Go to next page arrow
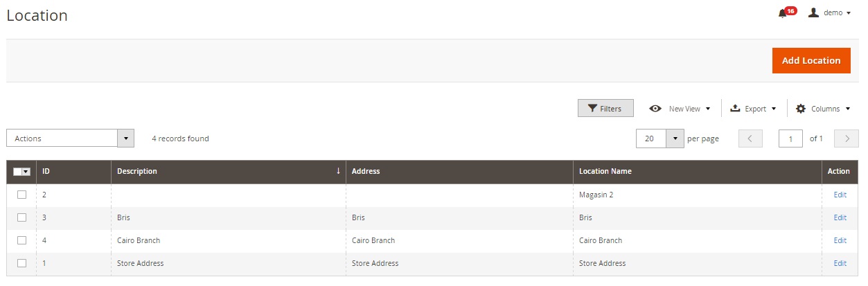868x286 pixels. [846, 138]
